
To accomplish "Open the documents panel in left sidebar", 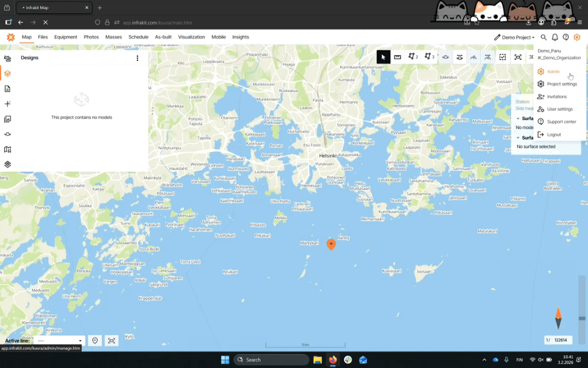I will tap(8, 88).
